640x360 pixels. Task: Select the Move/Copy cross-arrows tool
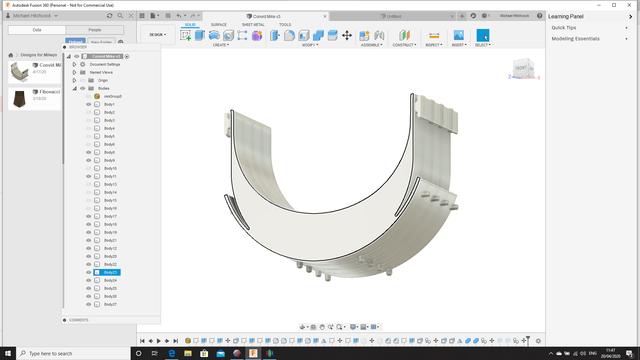[x=347, y=36]
